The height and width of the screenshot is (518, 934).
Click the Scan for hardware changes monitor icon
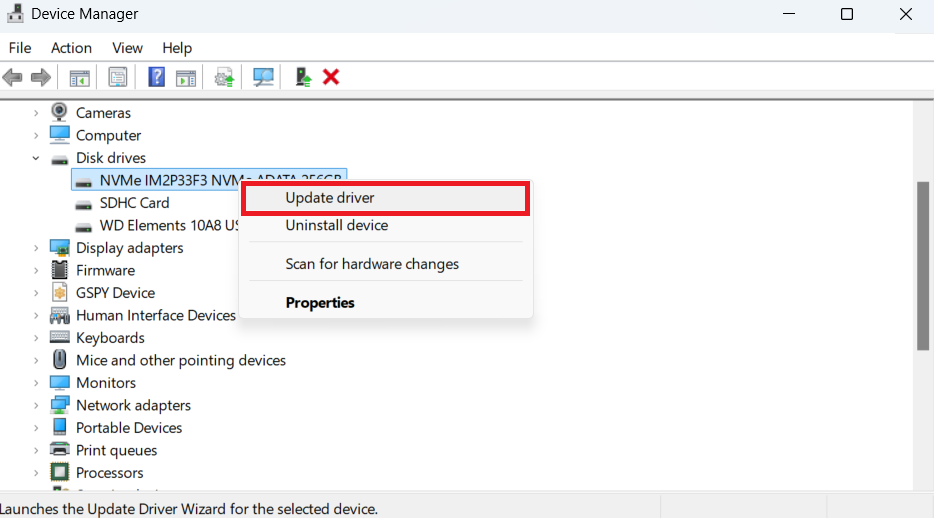(x=263, y=77)
